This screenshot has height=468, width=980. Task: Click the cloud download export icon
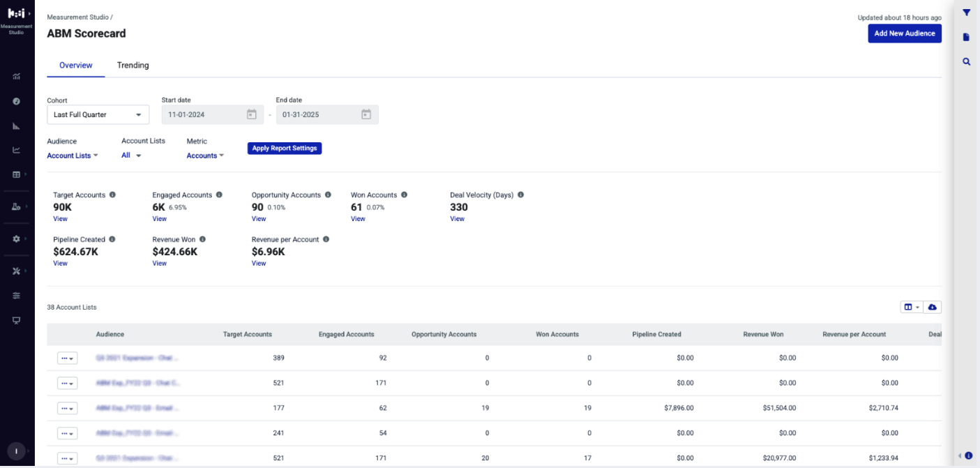[933, 307]
